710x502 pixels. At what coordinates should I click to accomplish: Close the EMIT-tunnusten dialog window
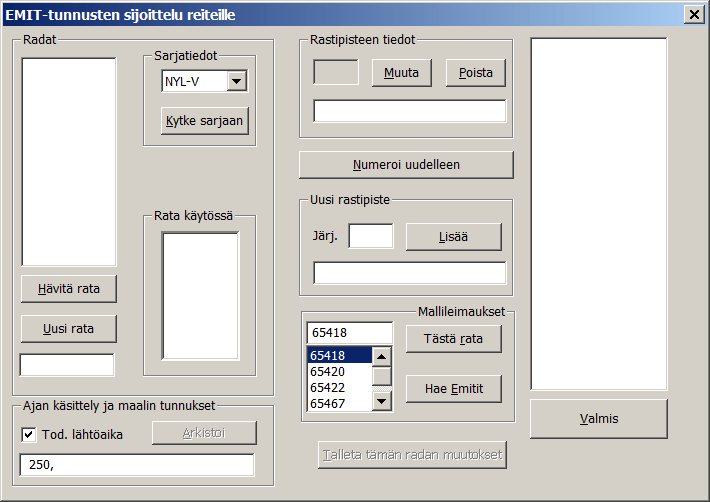693,13
